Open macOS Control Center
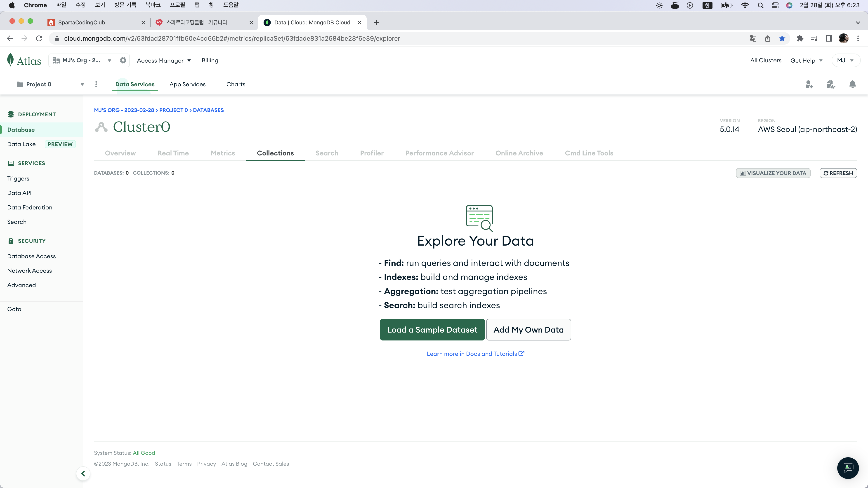868x488 pixels. tap(775, 5)
